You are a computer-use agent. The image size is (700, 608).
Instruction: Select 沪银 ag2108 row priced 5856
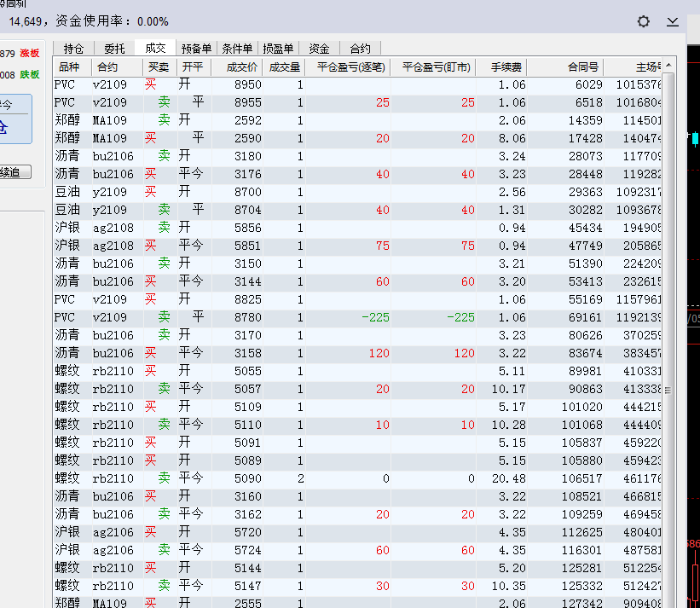click(357, 228)
